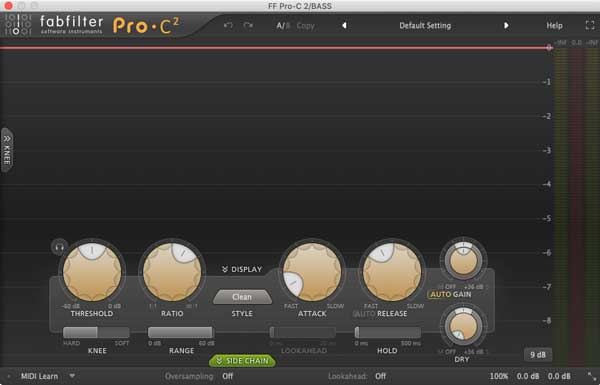Click the Clean style button
Image resolution: width=600 pixels, height=385 pixels.
tap(242, 297)
